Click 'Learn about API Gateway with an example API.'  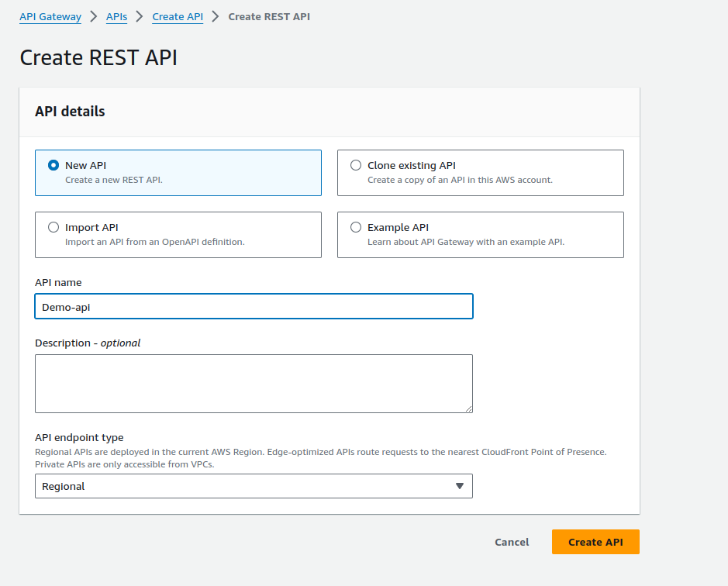pos(466,242)
